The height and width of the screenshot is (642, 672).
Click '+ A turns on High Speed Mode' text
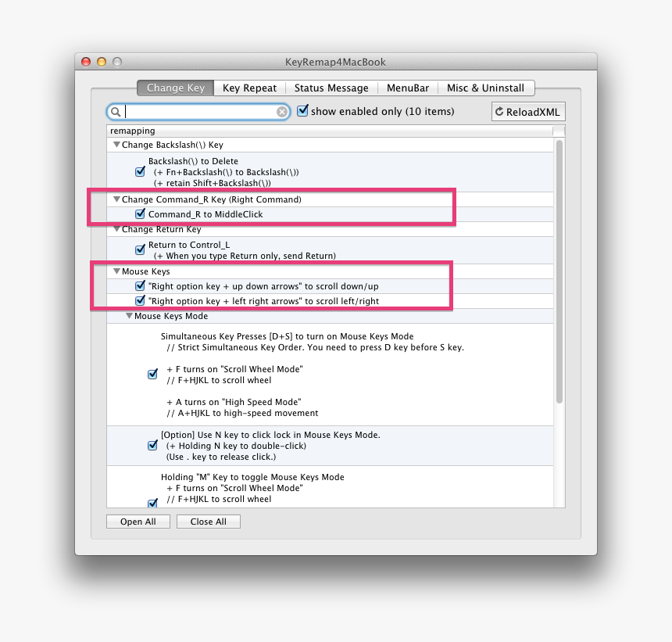234,402
